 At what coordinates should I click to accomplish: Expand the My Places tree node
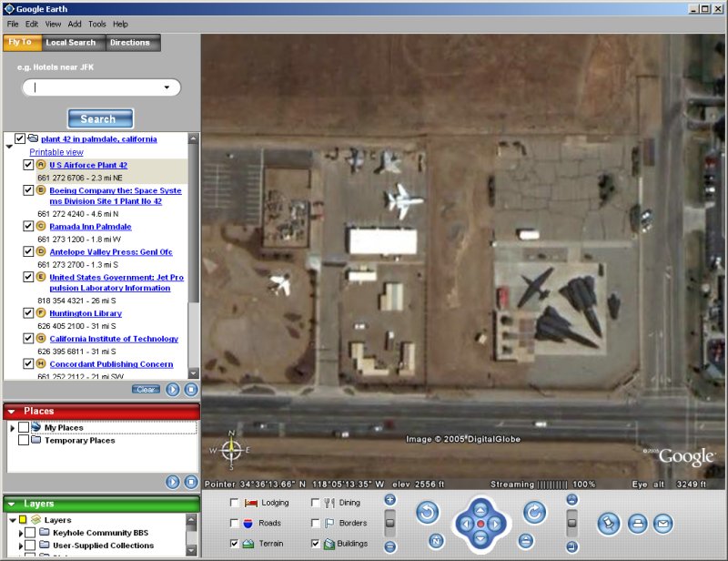[x=12, y=428]
